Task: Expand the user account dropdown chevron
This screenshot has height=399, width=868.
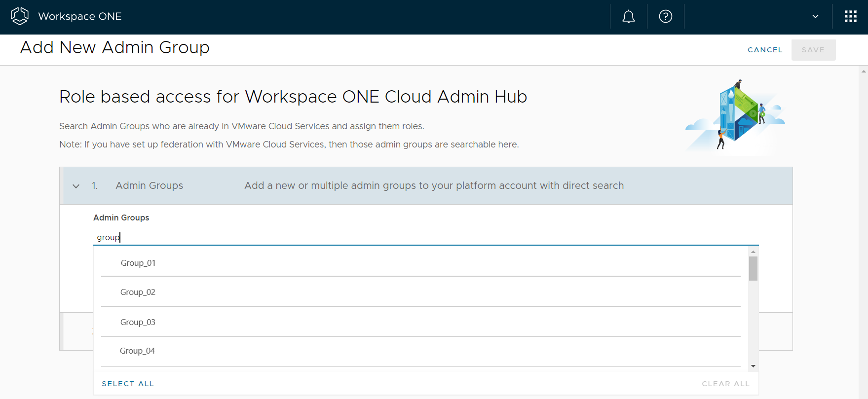Action: coord(815,17)
